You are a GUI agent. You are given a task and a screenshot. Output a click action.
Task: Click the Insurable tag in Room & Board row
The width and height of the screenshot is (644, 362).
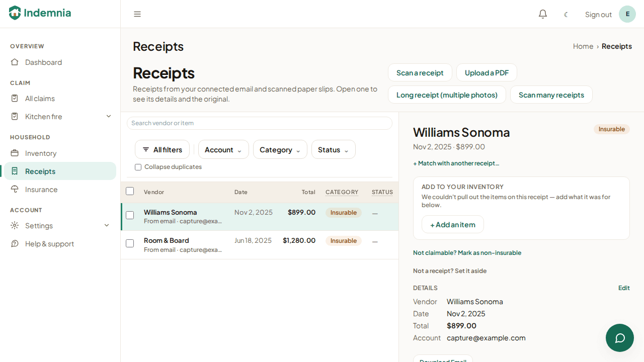344,241
